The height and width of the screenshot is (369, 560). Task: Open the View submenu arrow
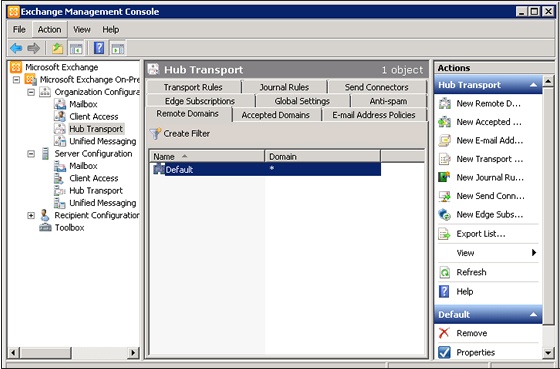click(534, 253)
